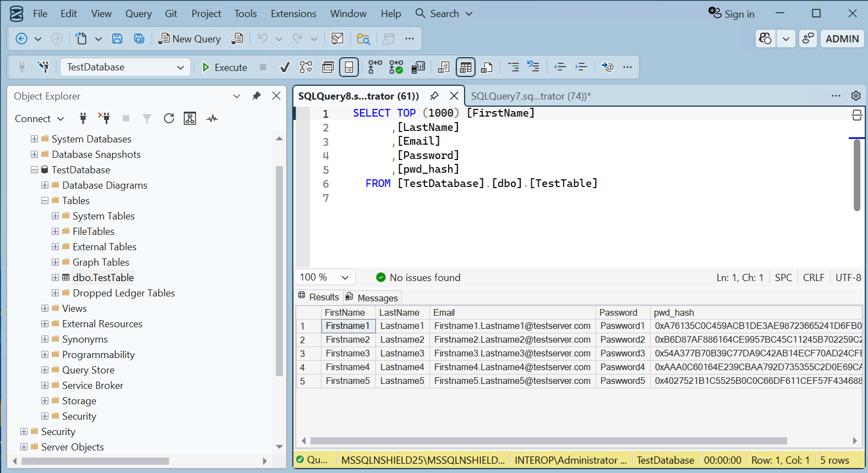
Task: Select the Views folder in tree
Action: pos(74,308)
